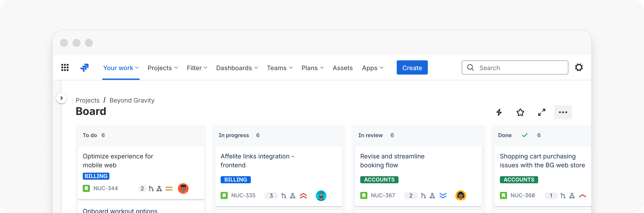Click the blue Create button
This screenshot has height=213, width=644.
pyautogui.click(x=412, y=68)
